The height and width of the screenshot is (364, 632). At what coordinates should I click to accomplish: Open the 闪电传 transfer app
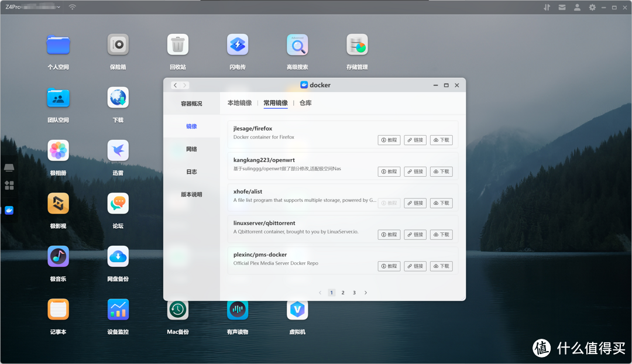tap(238, 45)
